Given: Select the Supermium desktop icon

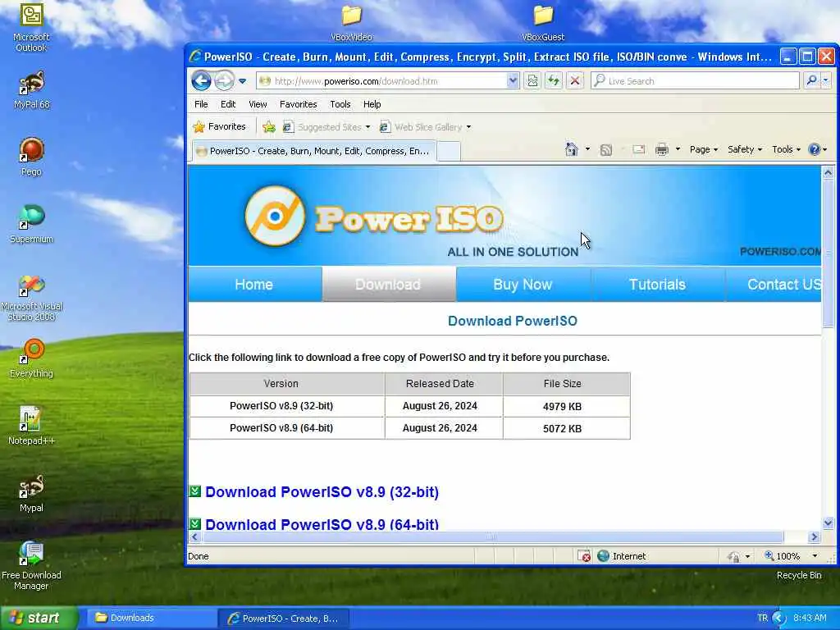Looking at the screenshot, I should click(x=32, y=225).
